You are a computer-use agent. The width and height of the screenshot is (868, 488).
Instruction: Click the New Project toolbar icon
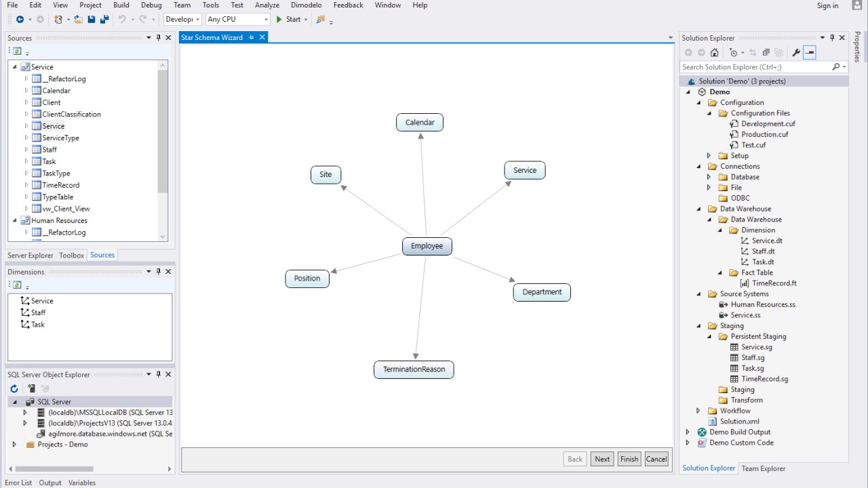point(58,20)
